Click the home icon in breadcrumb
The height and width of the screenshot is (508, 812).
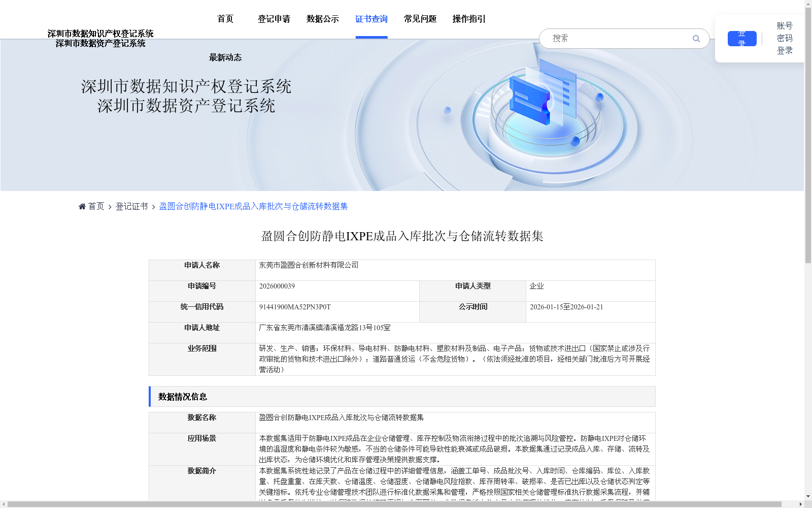pyautogui.click(x=82, y=206)
